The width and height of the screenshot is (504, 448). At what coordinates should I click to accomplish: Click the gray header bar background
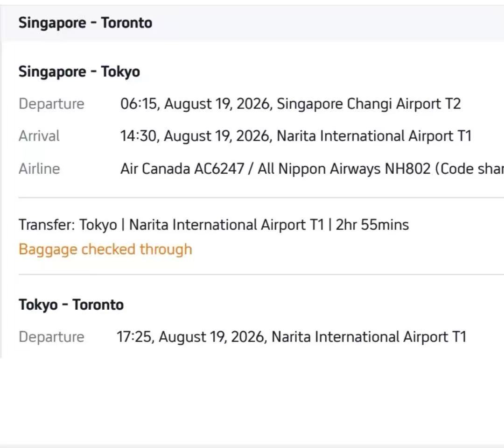point(322,23)
